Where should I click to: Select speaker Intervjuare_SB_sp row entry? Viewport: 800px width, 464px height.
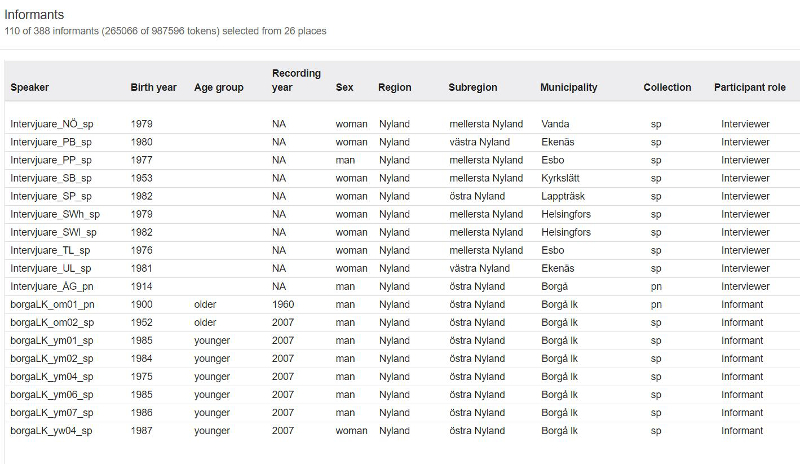click(x=51, y=178)
